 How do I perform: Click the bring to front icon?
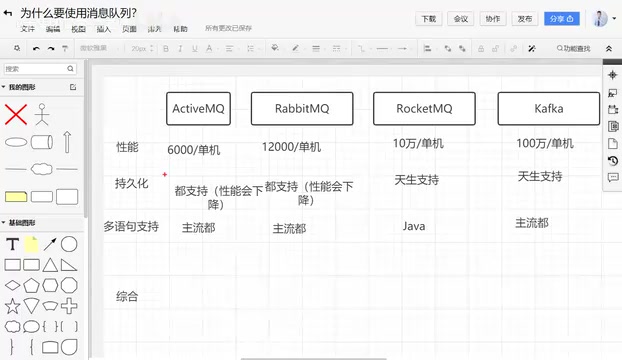tap(448, 48)
